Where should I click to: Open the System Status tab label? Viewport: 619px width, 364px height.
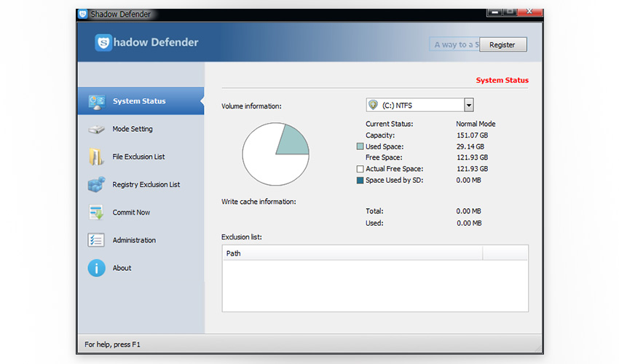pyautogui.click(x=139, y=101)
